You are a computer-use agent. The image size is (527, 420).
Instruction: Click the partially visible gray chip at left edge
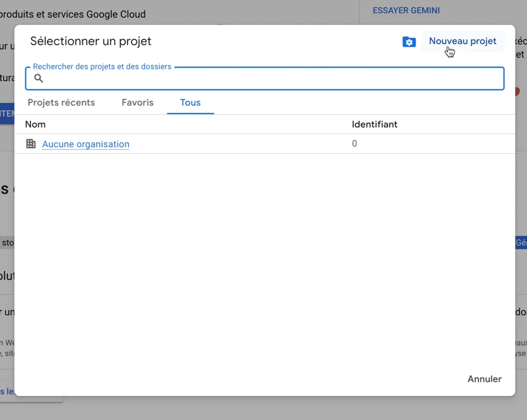pos(7,243)
